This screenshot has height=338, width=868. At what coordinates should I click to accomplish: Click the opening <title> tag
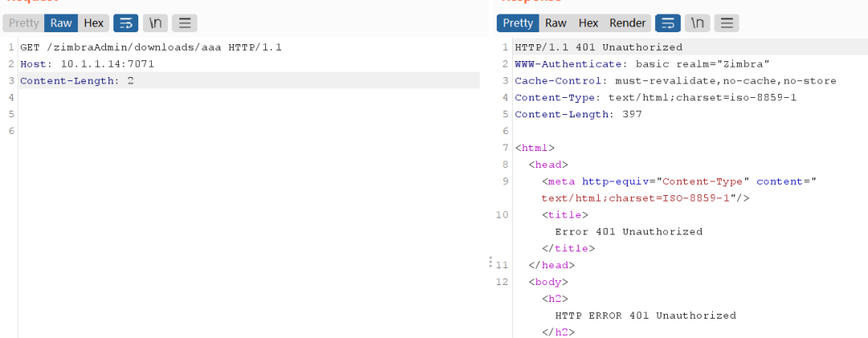point(565,214)
